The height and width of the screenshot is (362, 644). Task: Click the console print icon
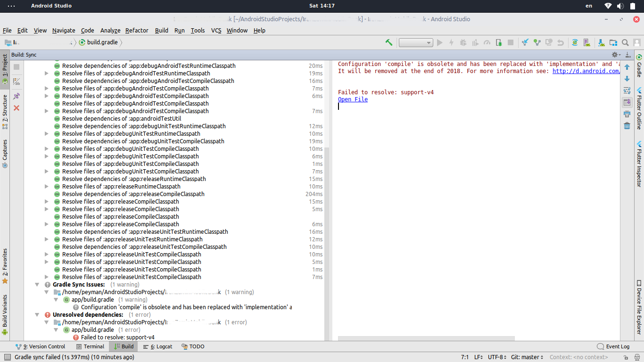point(627,114)
